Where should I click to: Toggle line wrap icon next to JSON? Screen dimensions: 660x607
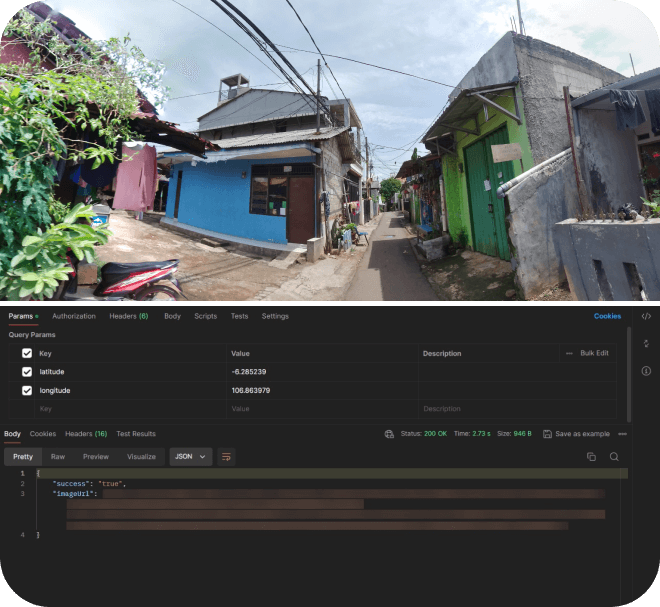227,457
